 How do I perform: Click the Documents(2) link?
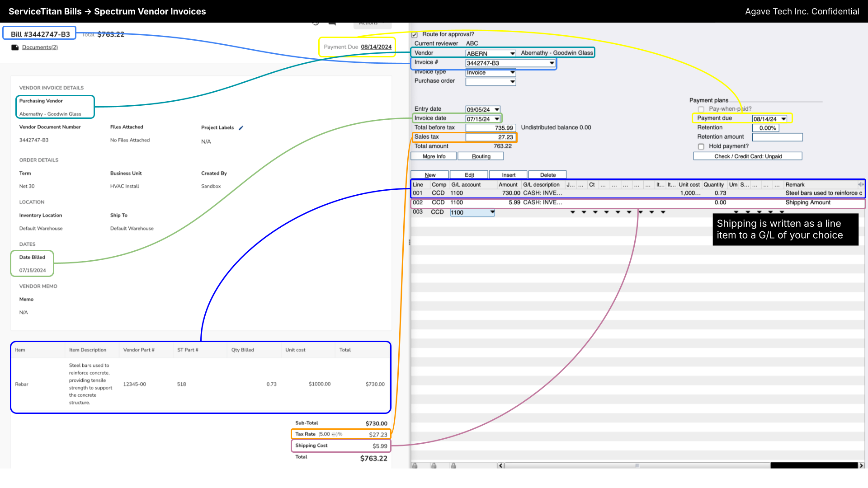[x=39, y=47]
